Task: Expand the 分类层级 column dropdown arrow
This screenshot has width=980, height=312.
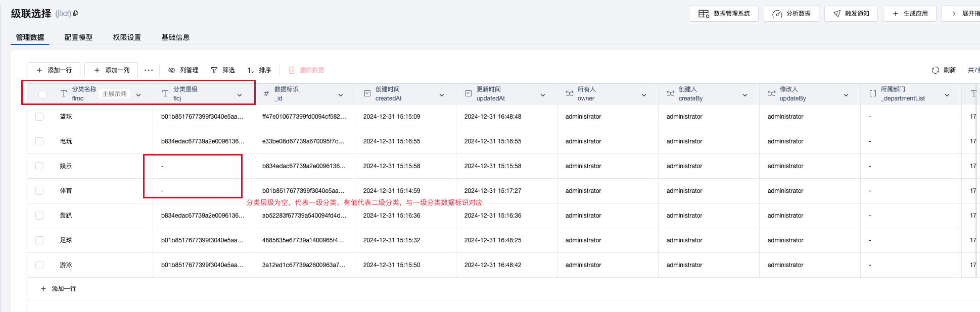Action: 240,95
